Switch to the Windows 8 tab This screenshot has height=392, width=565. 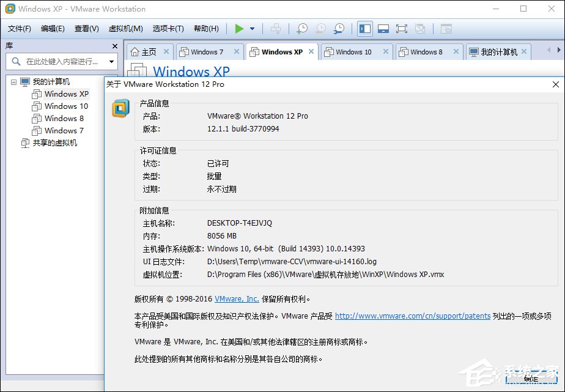coord(426,51)
